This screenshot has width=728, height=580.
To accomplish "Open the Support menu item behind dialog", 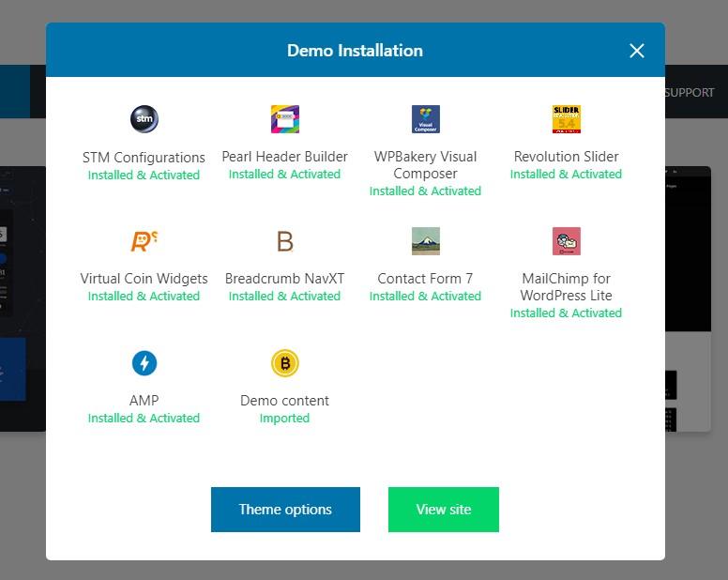I will click(690, 92).
